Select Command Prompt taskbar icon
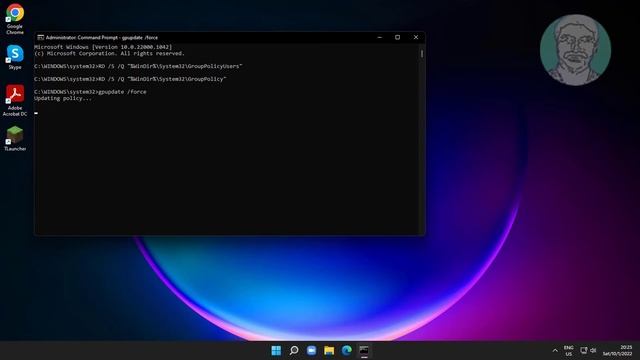Viewport: 640px width, 360px height. 364,350
